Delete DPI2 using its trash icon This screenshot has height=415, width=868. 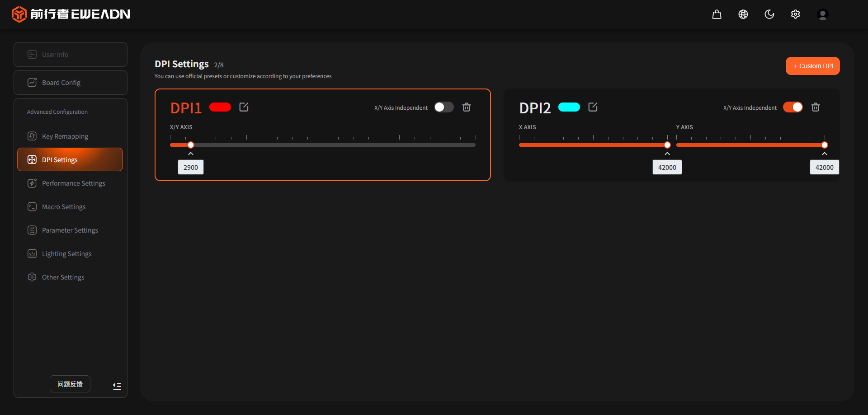coord(815,107)
